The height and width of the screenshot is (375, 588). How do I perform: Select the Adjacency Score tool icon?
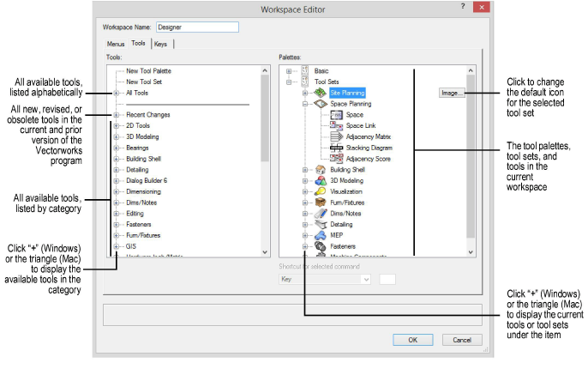336,159
